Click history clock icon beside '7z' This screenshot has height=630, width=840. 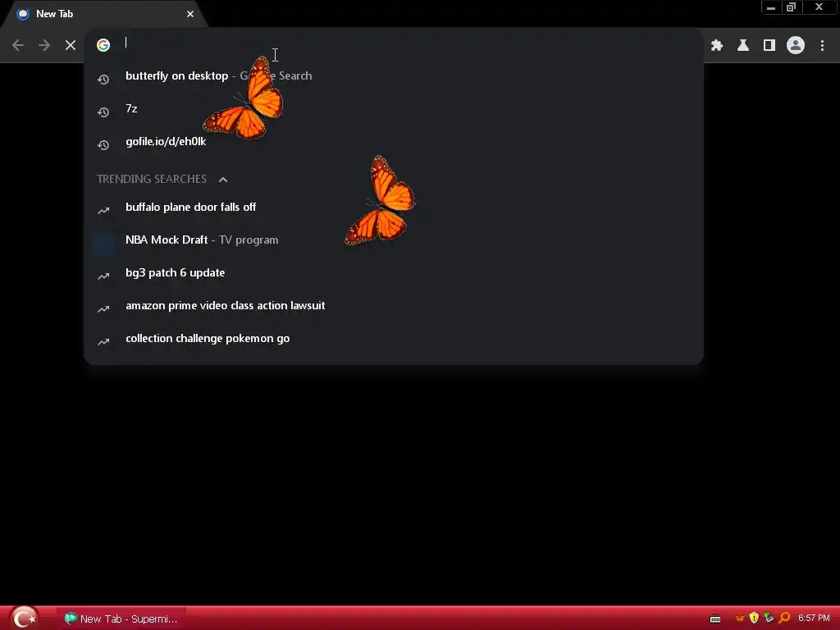[x=103, y=112]
